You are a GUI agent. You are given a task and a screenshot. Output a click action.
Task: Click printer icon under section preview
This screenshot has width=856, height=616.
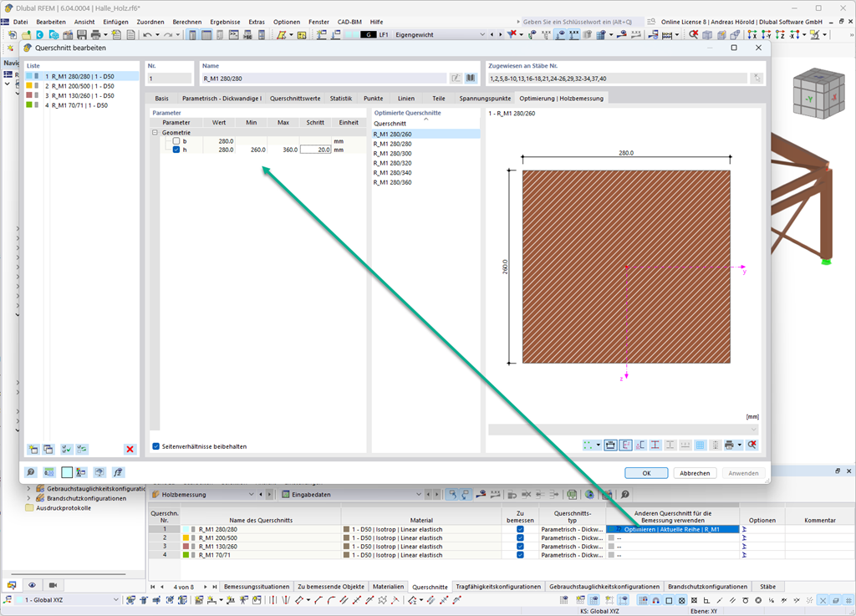tap(729, 445)
